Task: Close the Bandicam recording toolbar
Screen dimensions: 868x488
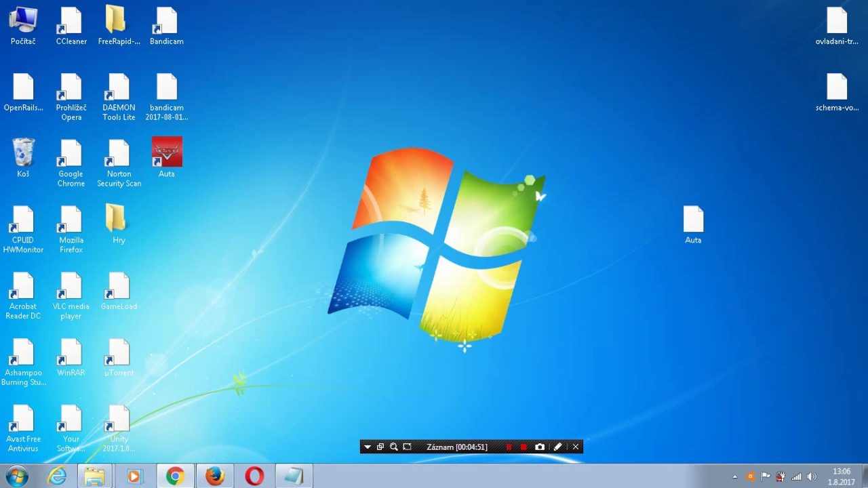Action: coord(576,447)
